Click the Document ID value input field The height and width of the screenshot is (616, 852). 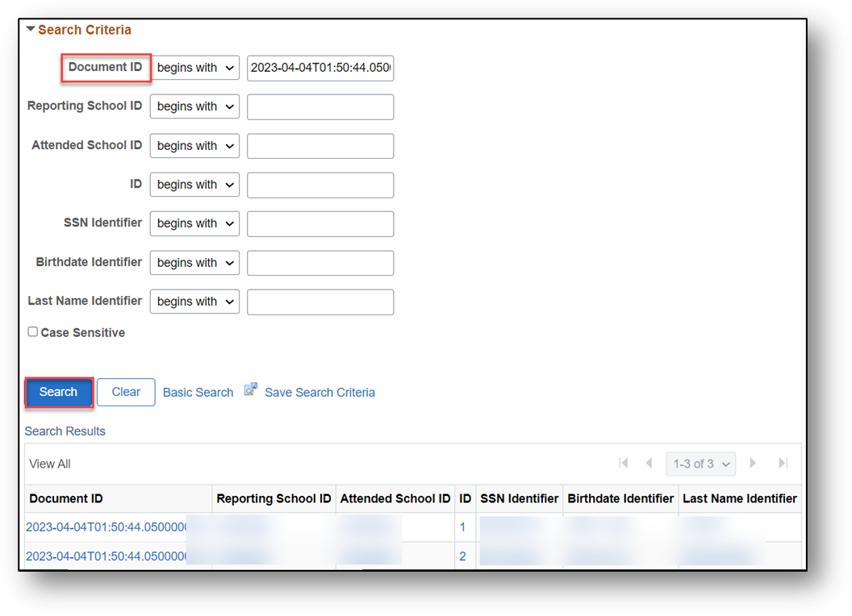[x=320, y=68]
